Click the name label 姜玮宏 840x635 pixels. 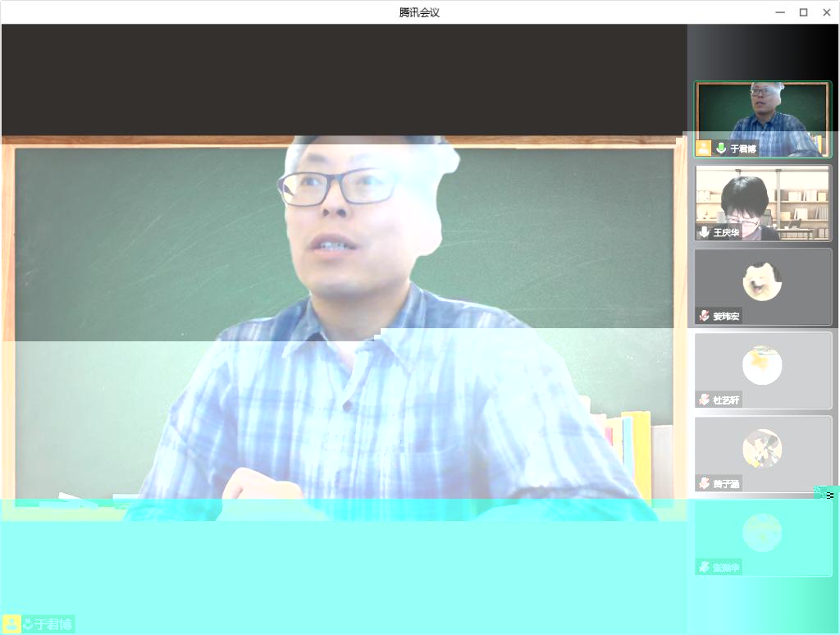point(726,316)
